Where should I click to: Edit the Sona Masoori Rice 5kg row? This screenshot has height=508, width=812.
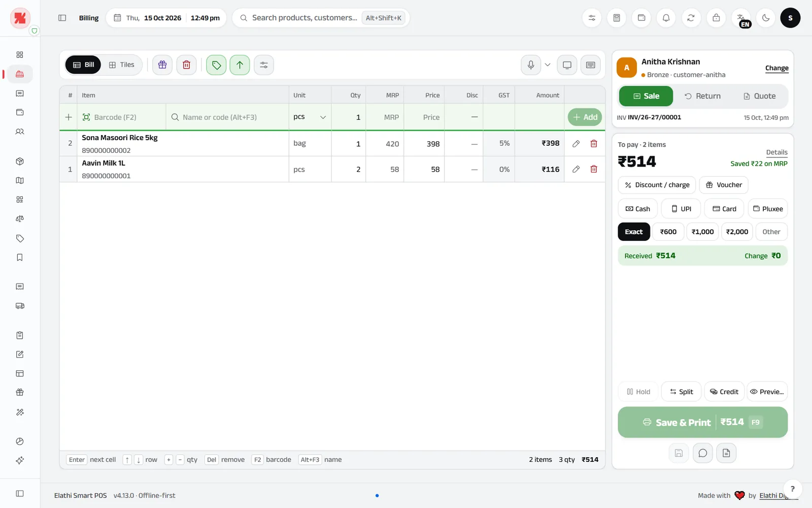point(576,144)
